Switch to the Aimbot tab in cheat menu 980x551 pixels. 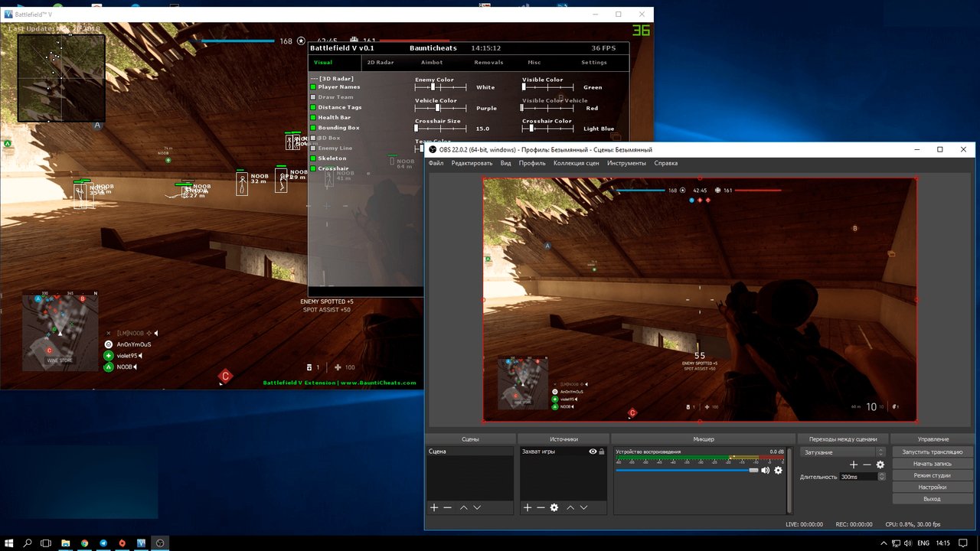point(432,63)
